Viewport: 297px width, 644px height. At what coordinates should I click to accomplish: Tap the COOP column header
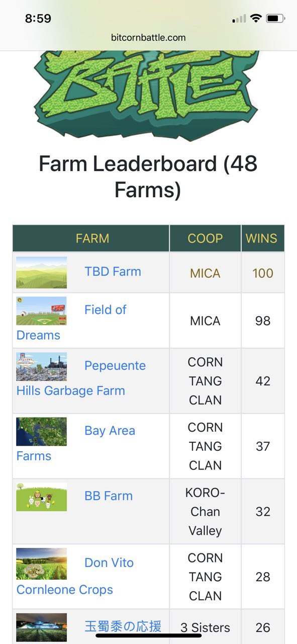coord(205,238)
